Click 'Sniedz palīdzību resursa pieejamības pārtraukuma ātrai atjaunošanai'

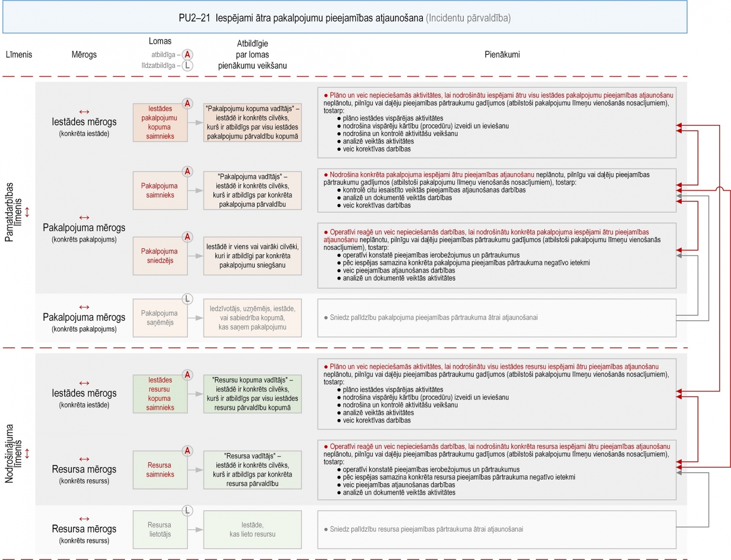423,529
